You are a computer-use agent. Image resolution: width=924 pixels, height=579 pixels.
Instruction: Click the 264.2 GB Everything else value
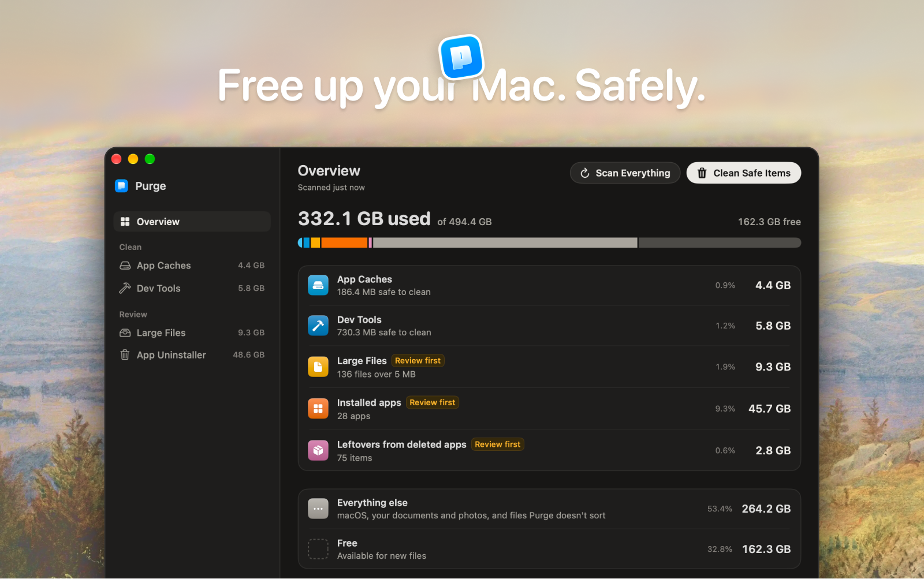pyautogui.click(x=766, y=509)
